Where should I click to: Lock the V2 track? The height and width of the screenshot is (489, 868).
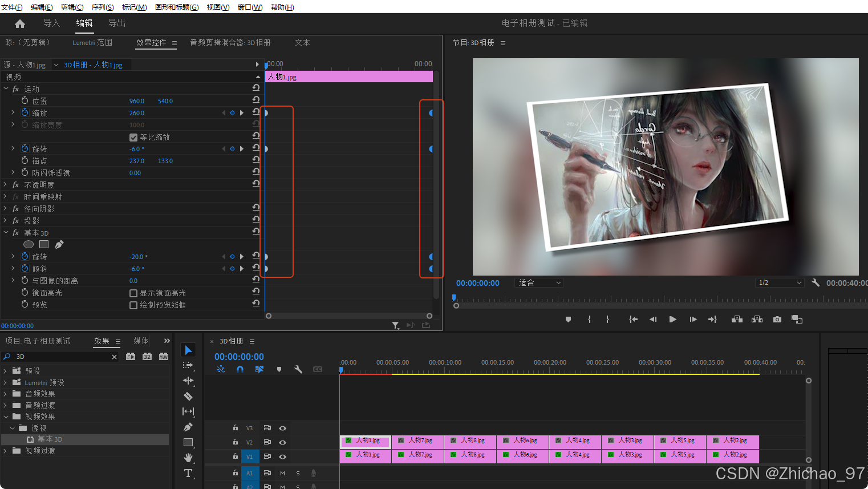(x=235, y=442)
